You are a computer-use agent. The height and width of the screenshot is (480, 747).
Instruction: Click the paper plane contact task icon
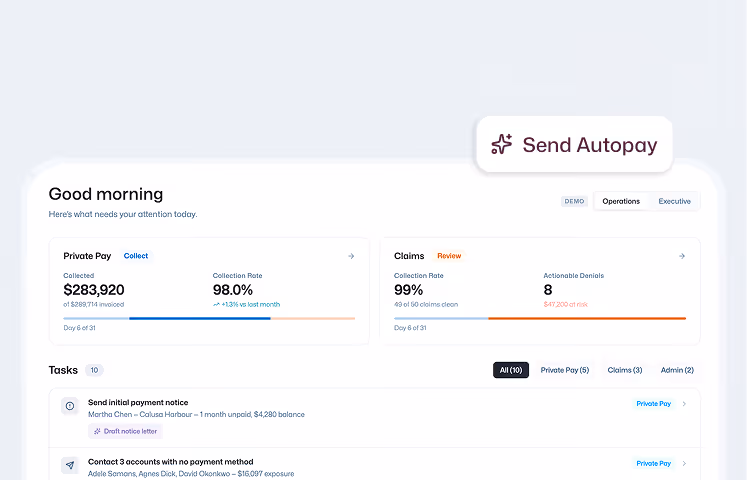pyautogui.click(x=70, y=465)
